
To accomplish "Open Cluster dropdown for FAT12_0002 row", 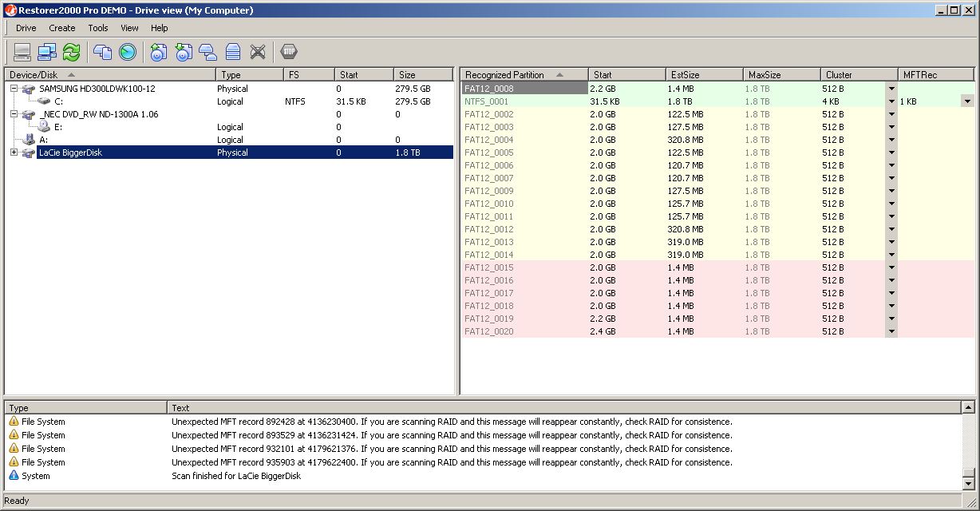I will coord(891,114).
